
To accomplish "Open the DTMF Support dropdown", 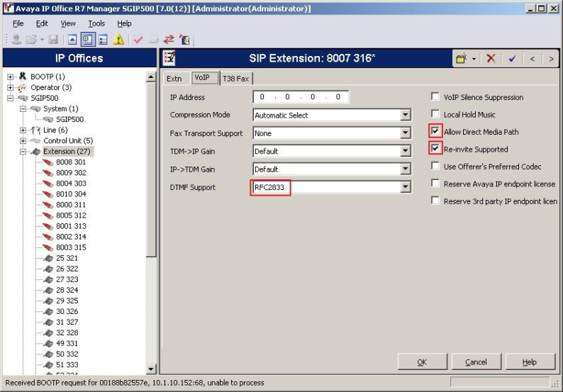I will 405,187.
